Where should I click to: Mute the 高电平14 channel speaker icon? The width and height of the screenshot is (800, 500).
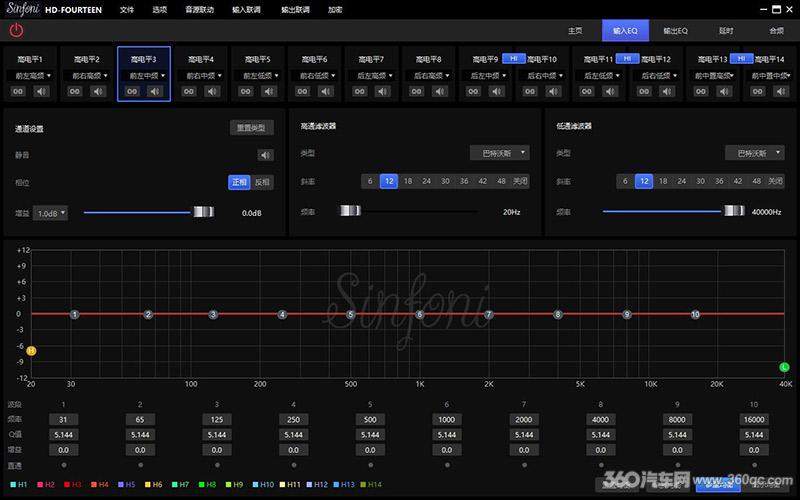point(781,92)
